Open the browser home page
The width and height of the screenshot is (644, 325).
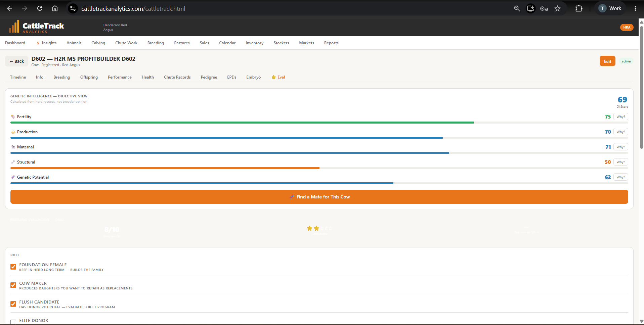point(55,8)
